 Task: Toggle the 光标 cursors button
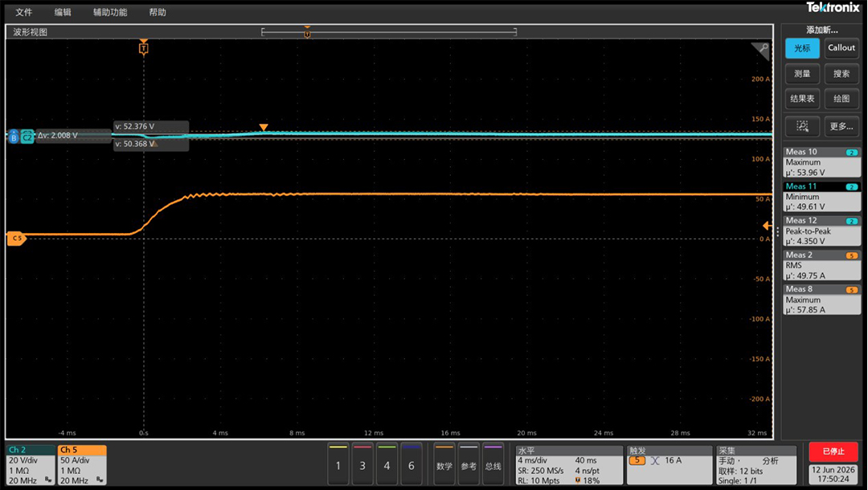pos(802,48)
